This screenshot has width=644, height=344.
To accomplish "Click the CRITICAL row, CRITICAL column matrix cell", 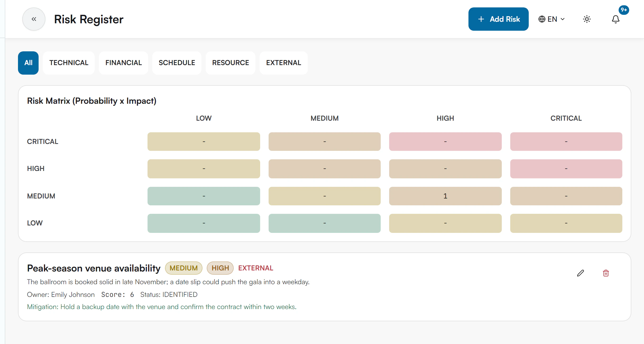I will [566, 142].
